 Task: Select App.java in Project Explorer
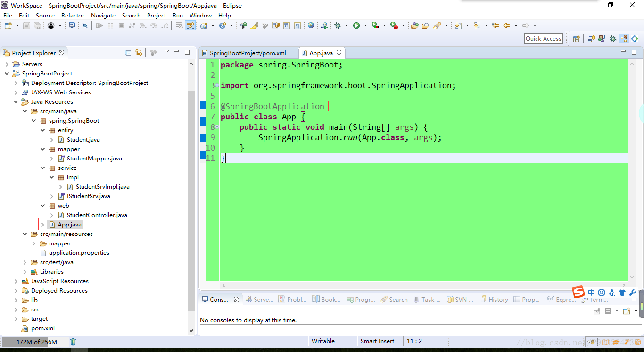coord(70,224)
